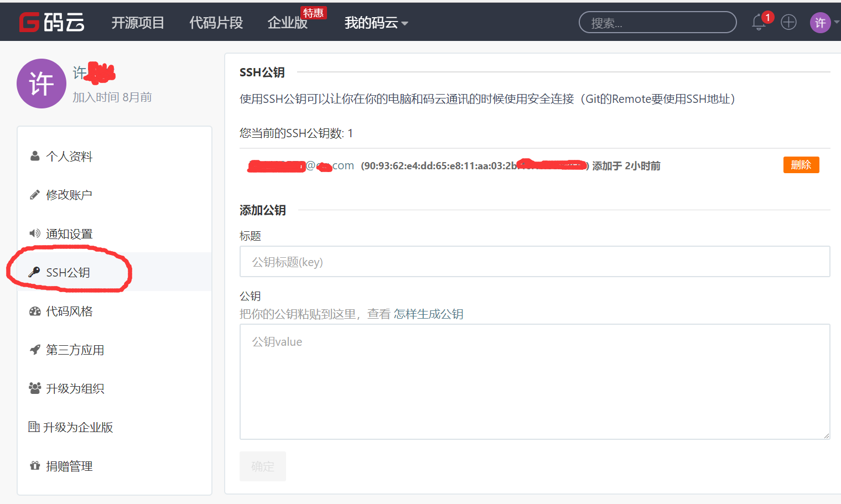Open the user avatar menu in navbar
This screenshot has height=504, width=841.
(820, 23)
